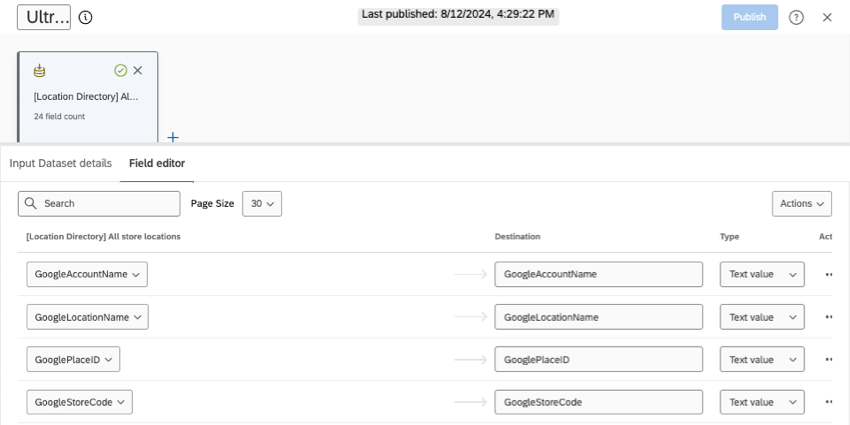
Task: Expand the GooglePlaceID source field dropdown
Action: (x=73, y=359)
